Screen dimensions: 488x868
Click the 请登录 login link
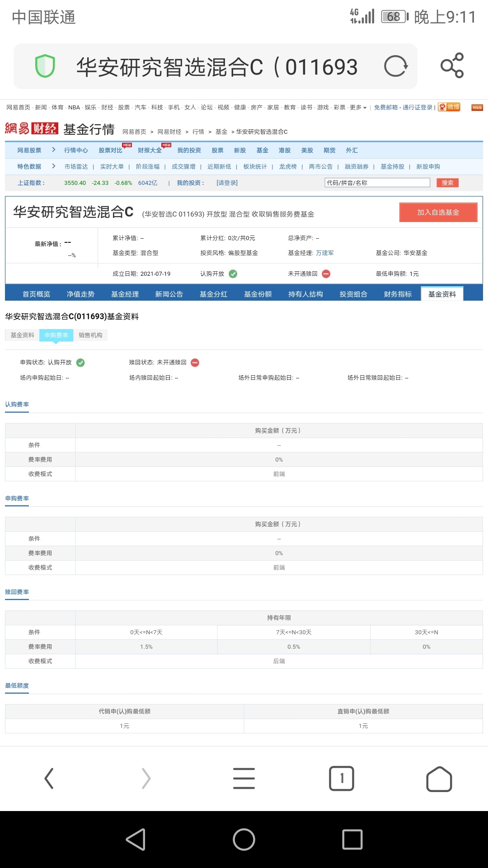(227, 183)
